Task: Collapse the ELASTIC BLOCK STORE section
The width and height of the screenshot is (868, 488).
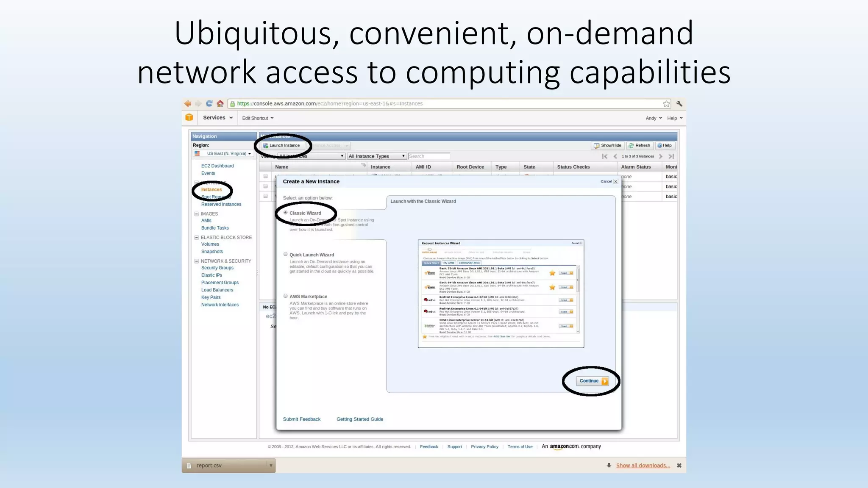Action: [x=197, y=238]
